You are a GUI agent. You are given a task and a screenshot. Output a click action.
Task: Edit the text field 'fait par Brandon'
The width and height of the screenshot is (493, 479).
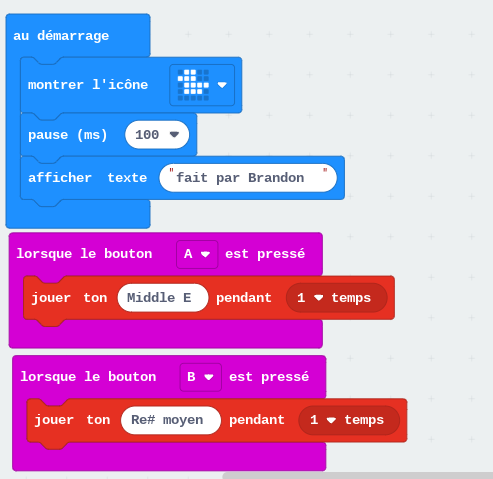(248, 178)
